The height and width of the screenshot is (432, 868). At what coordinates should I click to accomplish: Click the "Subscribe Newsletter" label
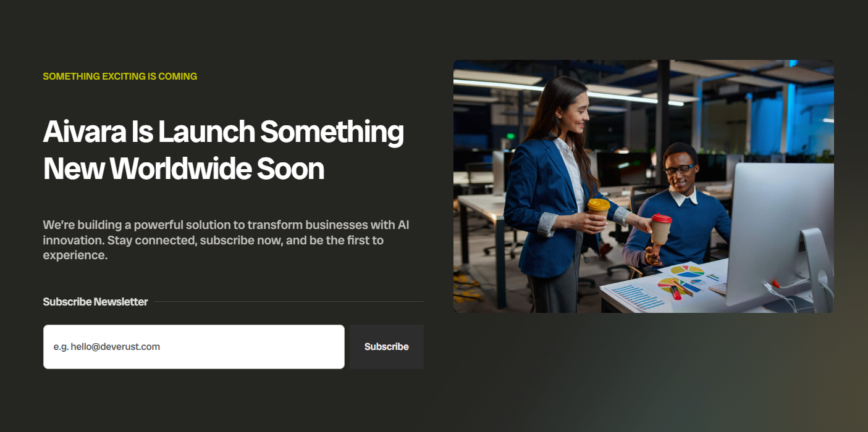(x=95, y=302)
